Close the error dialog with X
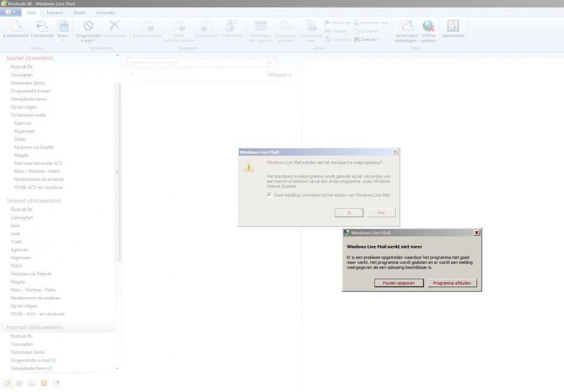Image resolution: width=564 pixels, height=392 pixels. [x=477, y=233]
